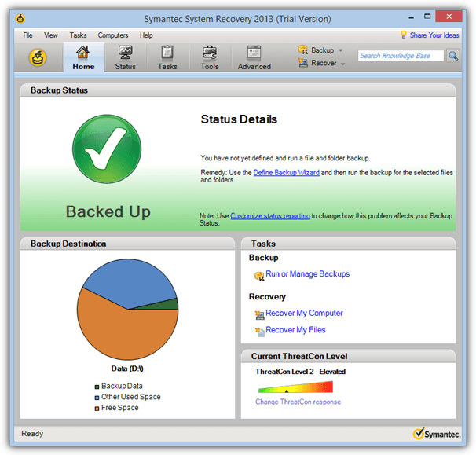Click the Free Space orange legend swatch
The height and width of the screenshot is (455, 476).
[97, 409]
